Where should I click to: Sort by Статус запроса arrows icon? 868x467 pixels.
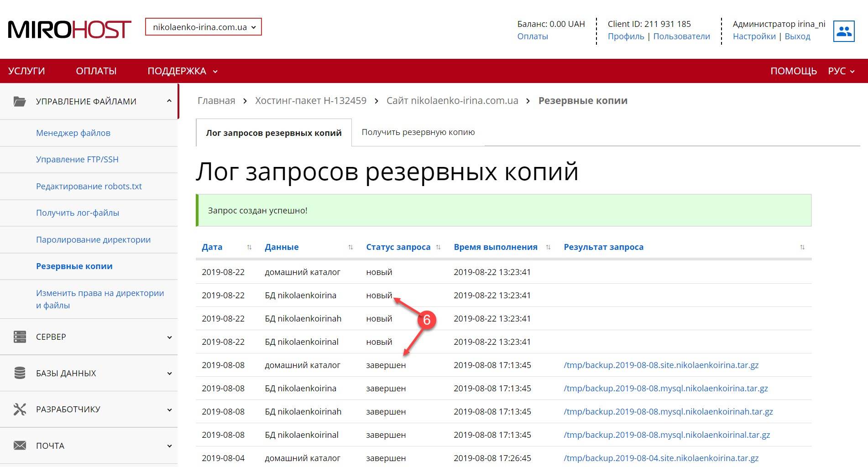pos(438,247)
